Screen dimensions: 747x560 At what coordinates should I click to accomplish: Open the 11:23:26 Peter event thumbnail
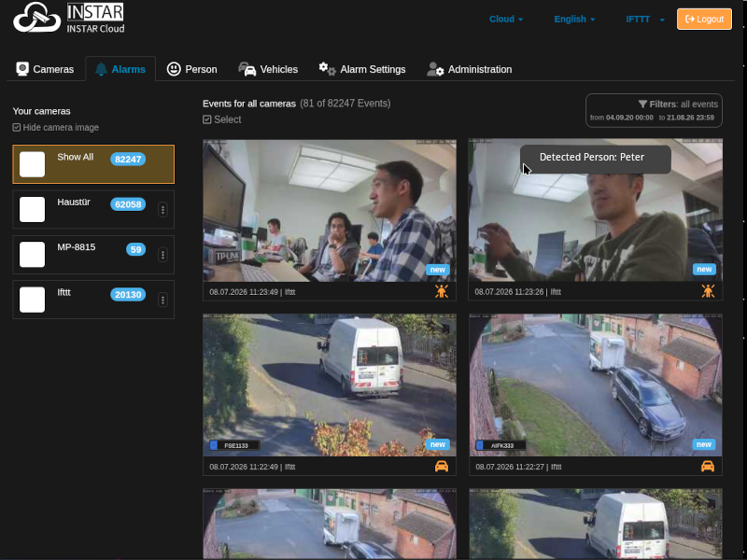click(595, 211)
